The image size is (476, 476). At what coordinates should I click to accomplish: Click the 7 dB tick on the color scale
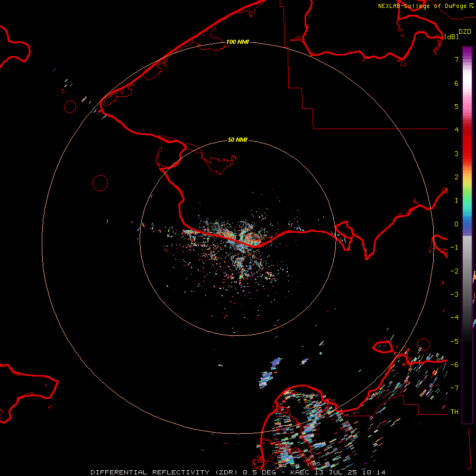[x=456, y=59]
